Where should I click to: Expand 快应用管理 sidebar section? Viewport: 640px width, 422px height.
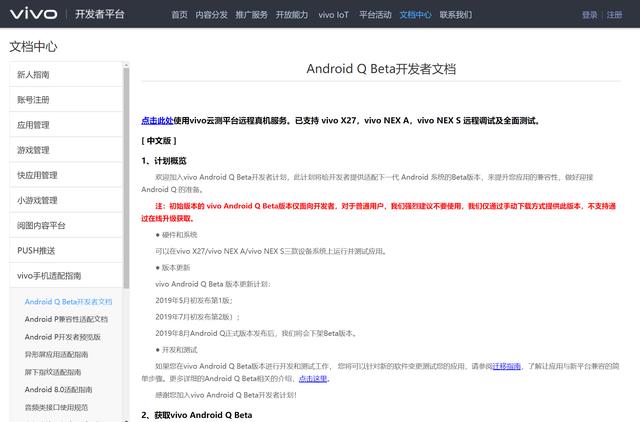[66, 175]
